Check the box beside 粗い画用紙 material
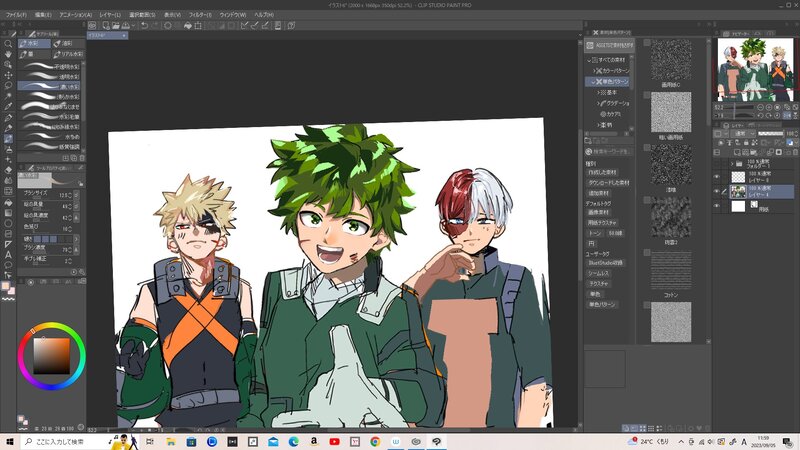This screenshot has width=800, height=450. (x=646, y=95)
